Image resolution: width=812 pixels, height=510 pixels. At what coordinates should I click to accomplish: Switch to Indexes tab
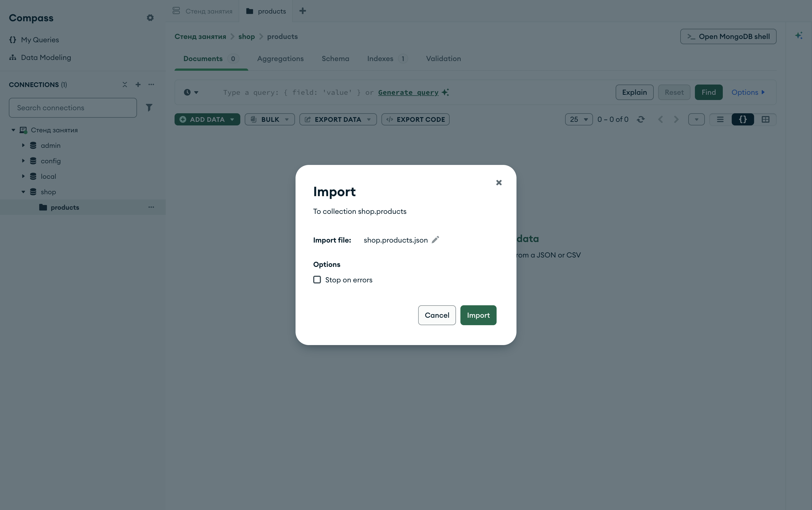point(387,59)
